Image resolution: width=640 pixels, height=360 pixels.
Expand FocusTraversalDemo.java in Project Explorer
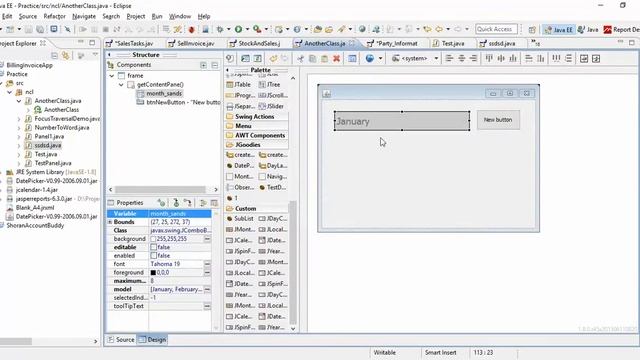(x=19, y=119)
